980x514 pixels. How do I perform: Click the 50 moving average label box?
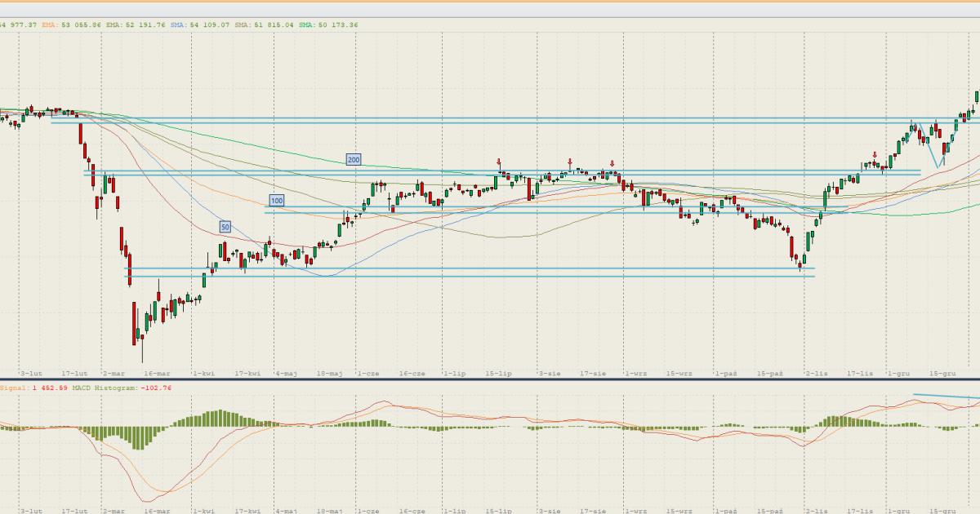225,226
